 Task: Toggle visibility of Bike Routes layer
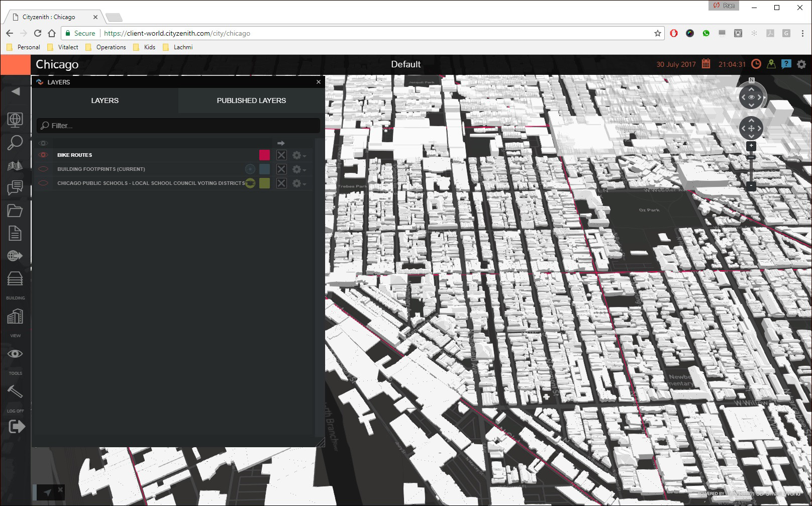(x=43, y=155)
